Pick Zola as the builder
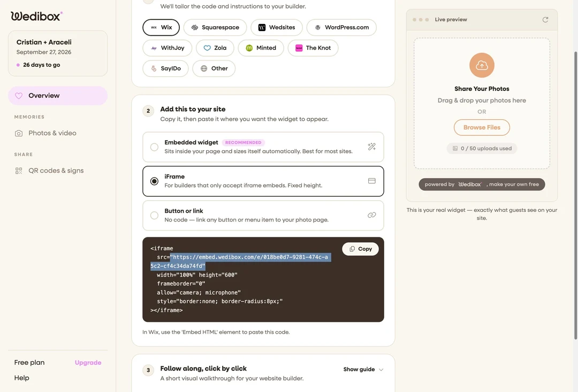Image resolution: width=578 pixels, height=392 pixels. (x=215, y=48)
